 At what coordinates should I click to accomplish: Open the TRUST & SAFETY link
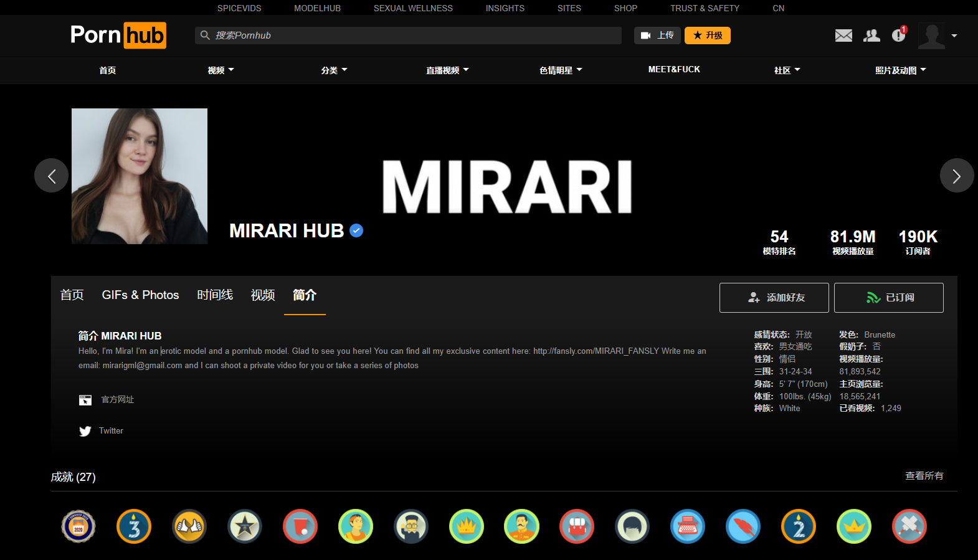click(705, 8)
